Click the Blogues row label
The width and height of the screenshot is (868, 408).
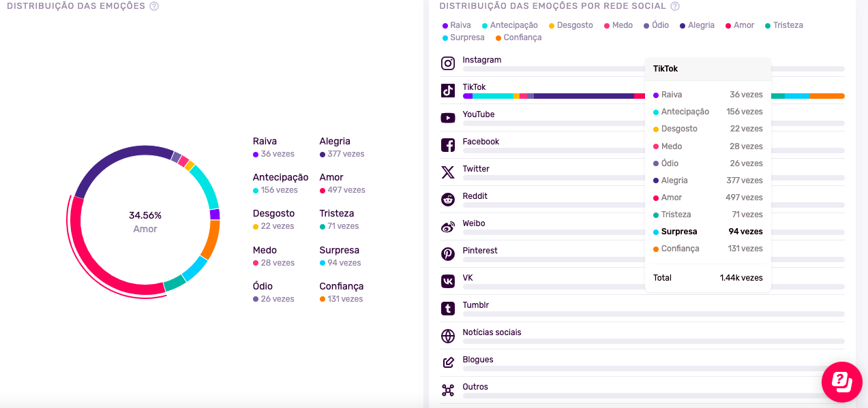(x=478, y=360)
